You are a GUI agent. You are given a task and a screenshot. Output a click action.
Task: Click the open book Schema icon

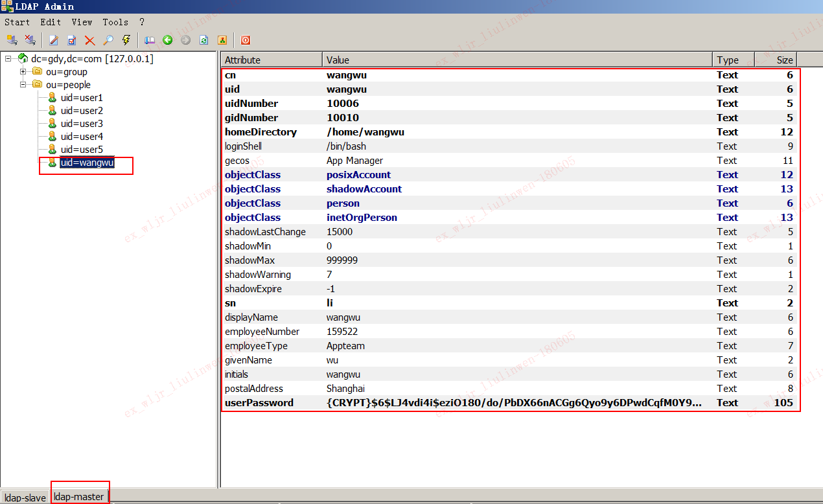[150, 40]
